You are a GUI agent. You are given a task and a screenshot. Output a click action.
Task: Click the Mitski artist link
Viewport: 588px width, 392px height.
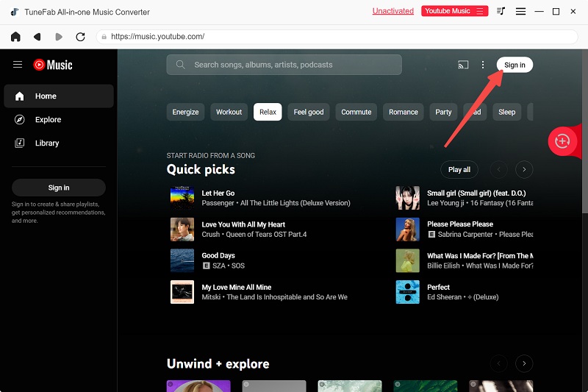point(211,297)
